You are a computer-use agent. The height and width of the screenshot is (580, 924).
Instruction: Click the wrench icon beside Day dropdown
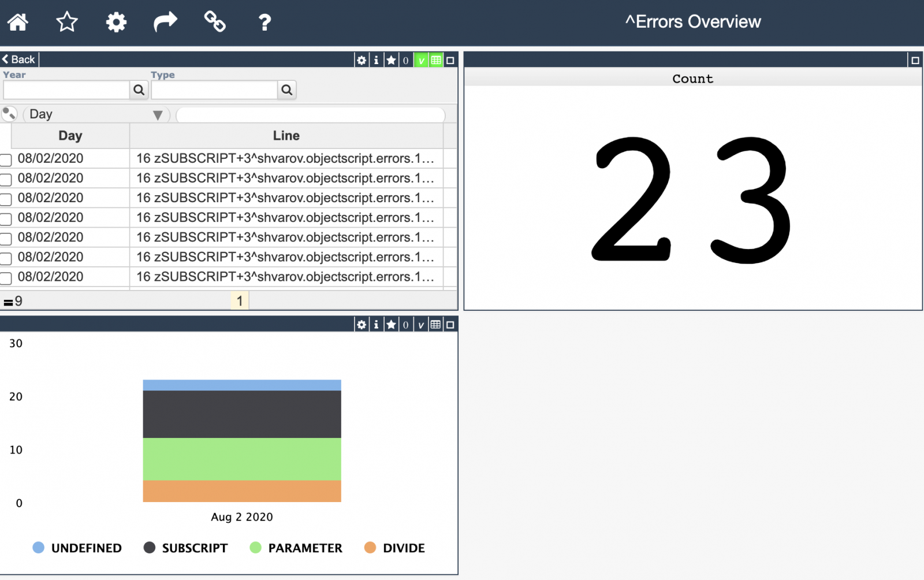tap(9, 114)
